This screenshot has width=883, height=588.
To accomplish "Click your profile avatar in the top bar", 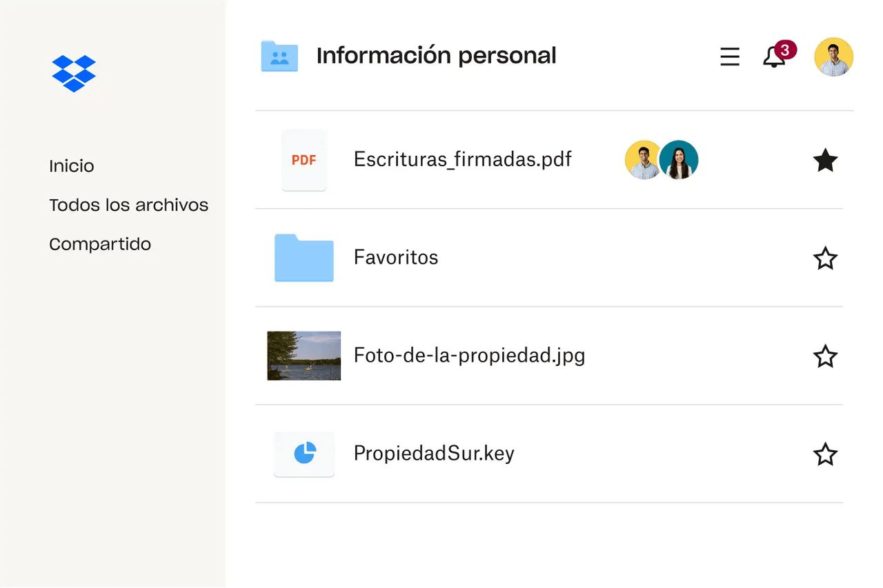I will point(833,57).
